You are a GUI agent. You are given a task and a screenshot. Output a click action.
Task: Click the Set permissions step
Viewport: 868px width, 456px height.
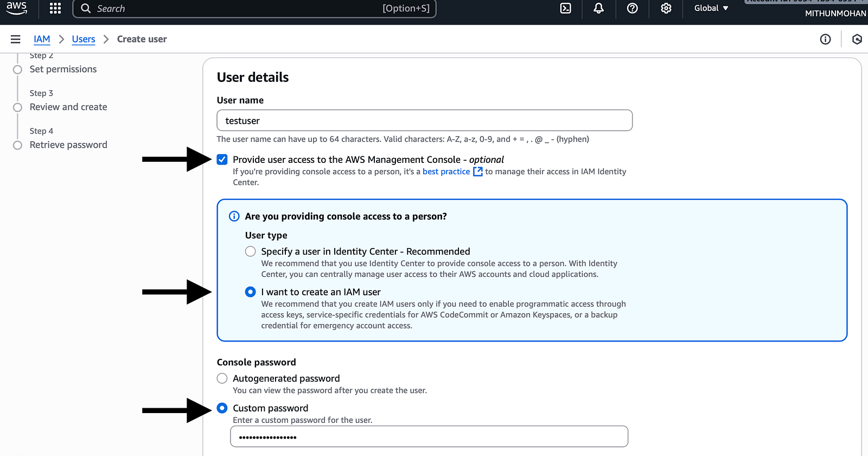(x=63, y=69)
